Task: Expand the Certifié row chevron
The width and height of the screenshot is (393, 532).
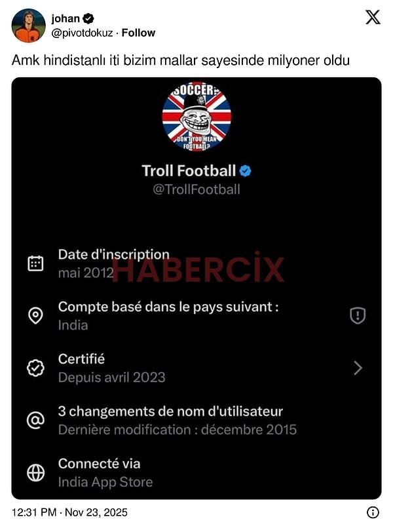Action: point(358,368)
